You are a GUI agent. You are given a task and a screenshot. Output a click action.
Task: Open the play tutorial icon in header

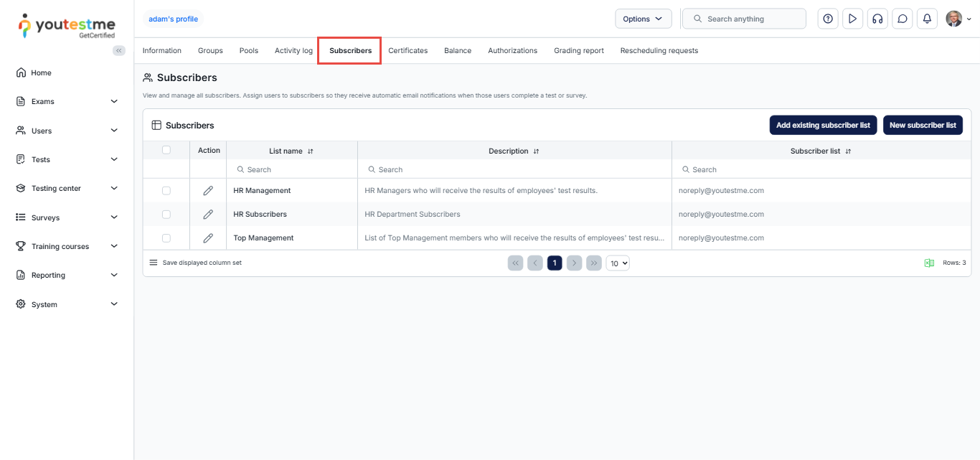pyautogui.click(x=852, y=19)
